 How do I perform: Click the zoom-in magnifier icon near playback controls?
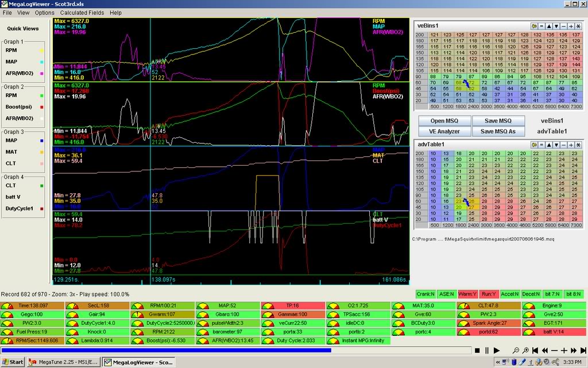click(x=525, y=350)
